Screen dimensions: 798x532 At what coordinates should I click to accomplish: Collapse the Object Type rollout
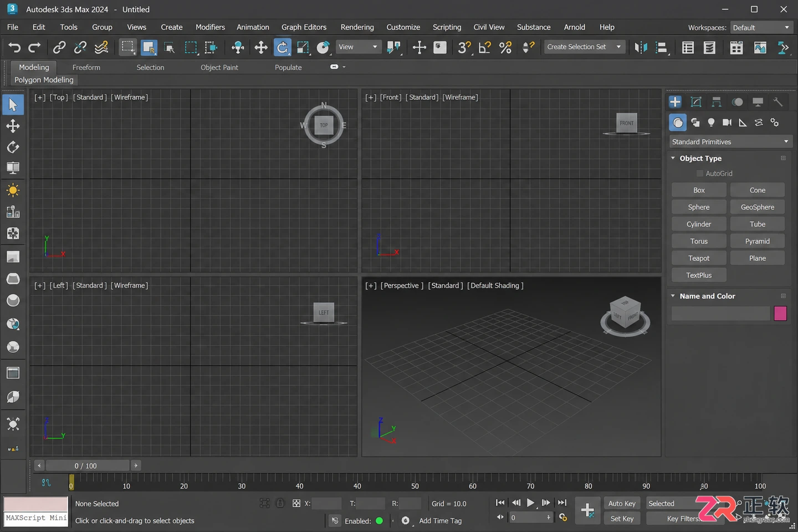click(673, 158)
